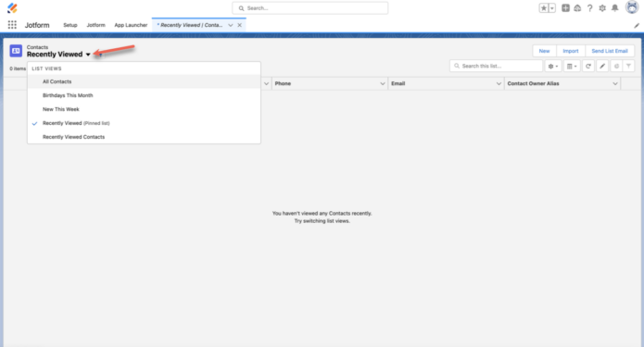Select Birthdays This Month list view

click(144, 95)
